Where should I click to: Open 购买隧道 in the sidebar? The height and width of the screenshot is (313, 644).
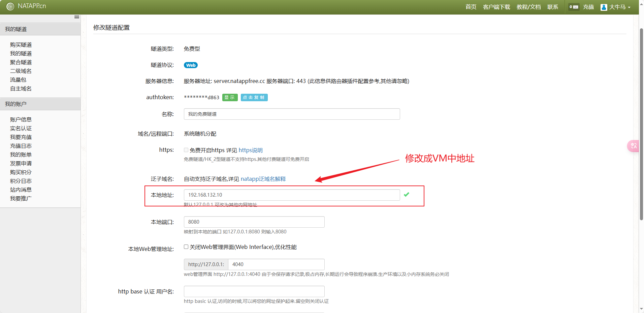(21, 45)
